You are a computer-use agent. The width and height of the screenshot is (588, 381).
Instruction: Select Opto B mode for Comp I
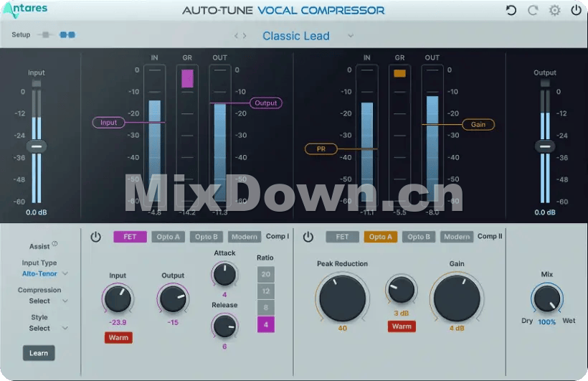click(x=207, y=237)
